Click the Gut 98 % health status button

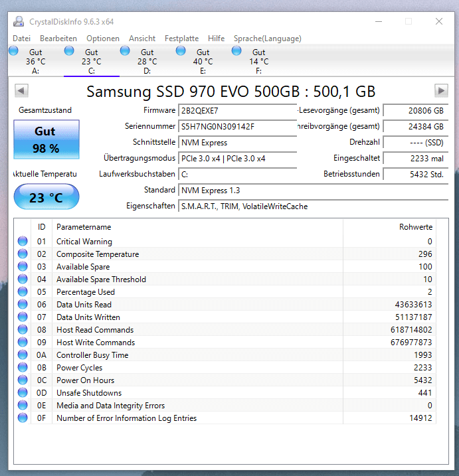[x=46, y=139]
